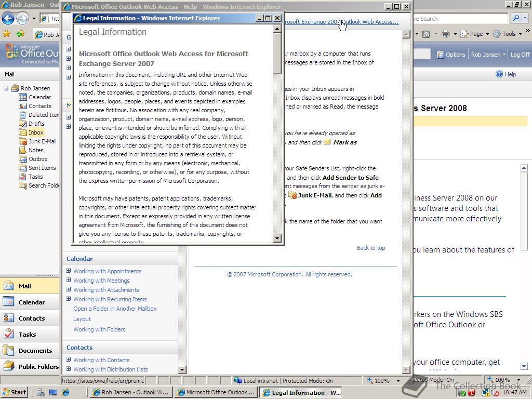Image resolution: width=532 pixels, height=399 pixels.
Task: Expand Working with Recurring Items help topic
Action: click(x=68, y=299)
